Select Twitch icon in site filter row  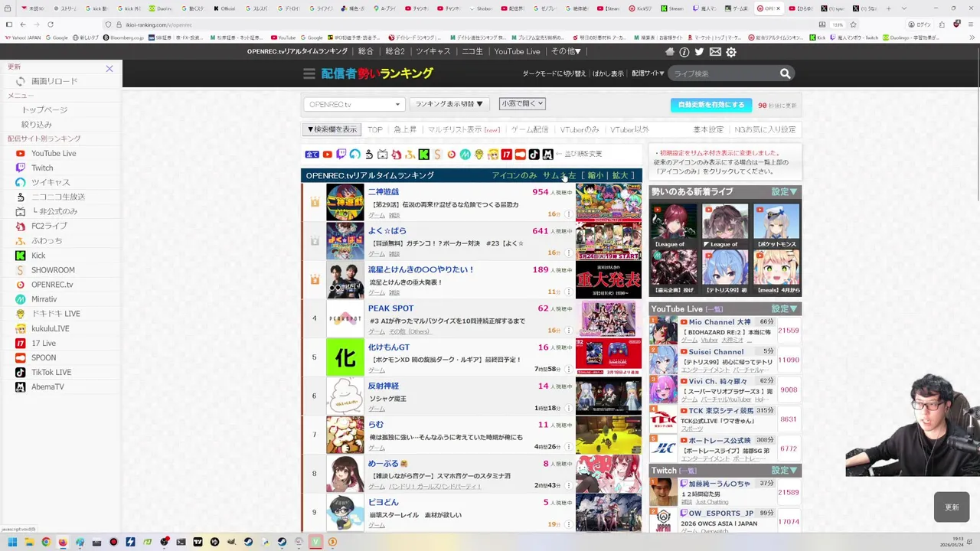tap(341, 155)
